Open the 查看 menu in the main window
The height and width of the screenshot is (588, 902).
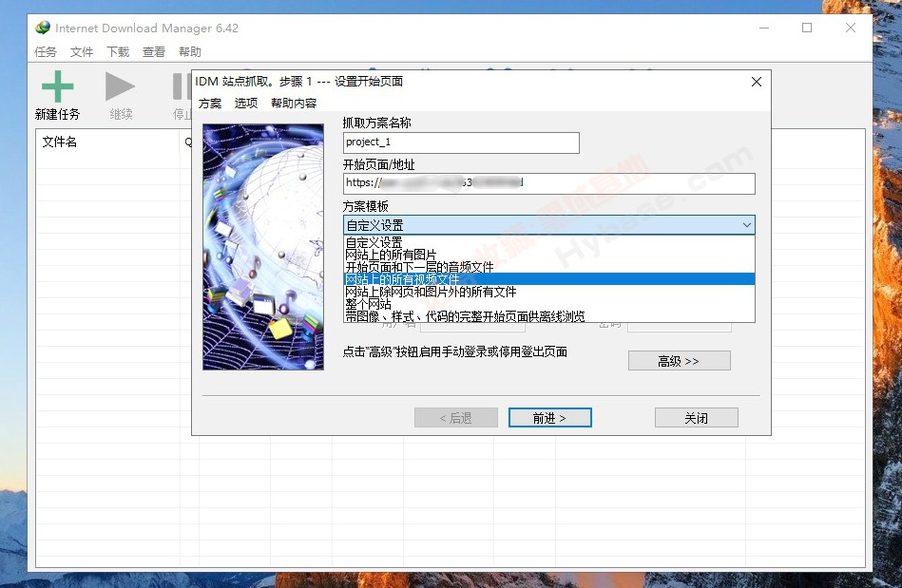point(154,51)
